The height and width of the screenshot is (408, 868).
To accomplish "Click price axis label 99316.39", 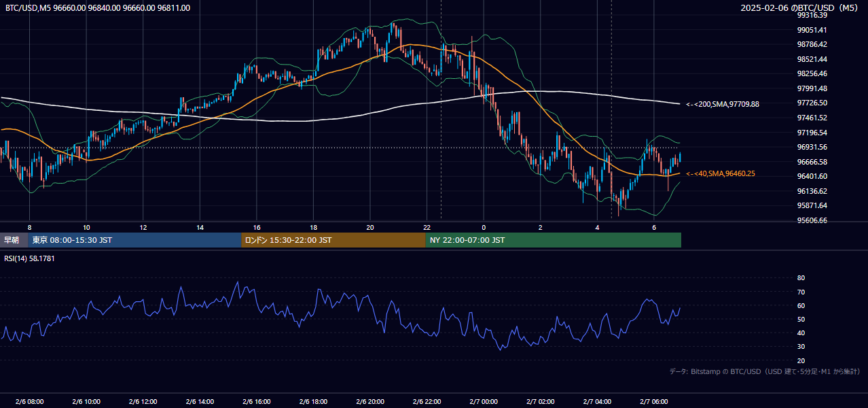I will [812, 15].
